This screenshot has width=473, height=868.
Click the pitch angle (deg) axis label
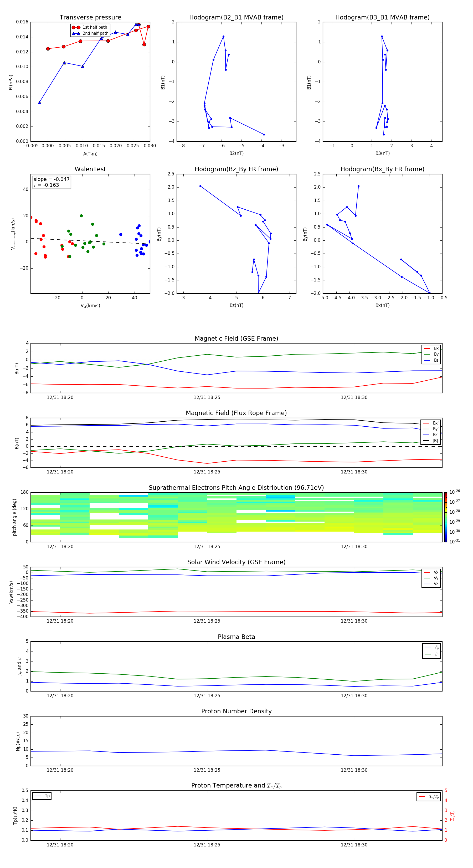point(14,517)
